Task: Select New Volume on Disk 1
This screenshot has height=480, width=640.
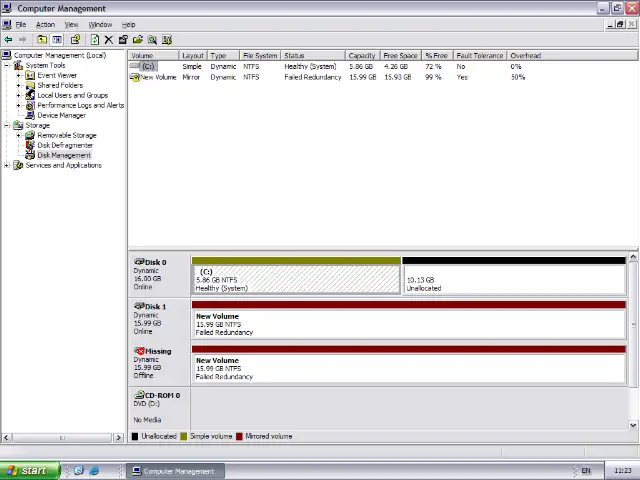Action: (x=409, y=324)
